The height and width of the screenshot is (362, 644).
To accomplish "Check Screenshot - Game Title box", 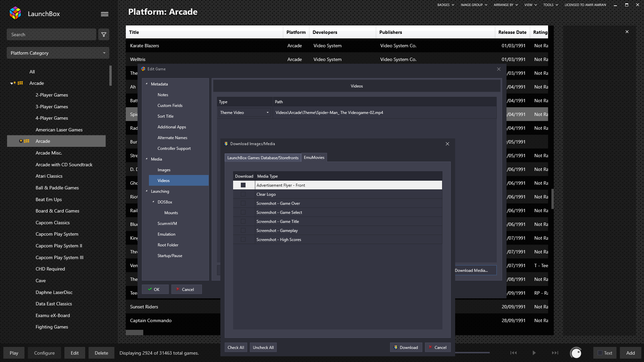I will [243, 221].
